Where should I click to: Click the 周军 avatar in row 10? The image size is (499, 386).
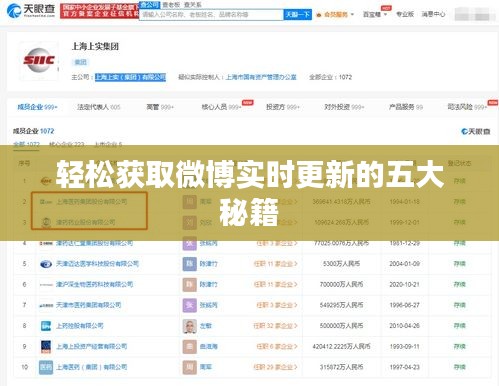point(190,367)
